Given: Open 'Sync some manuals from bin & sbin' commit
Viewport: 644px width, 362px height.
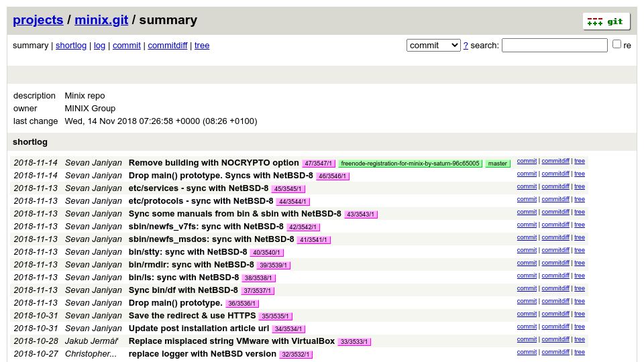Looking at the screenshot, I should [x=235, y=214].
